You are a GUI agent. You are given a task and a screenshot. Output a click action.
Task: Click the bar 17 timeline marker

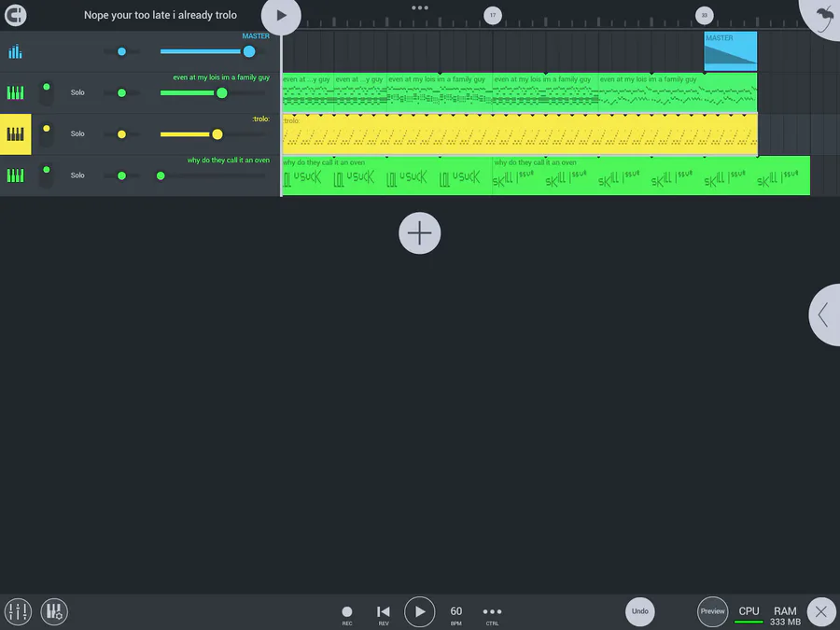pyautogui.click(x=493, y=15)
